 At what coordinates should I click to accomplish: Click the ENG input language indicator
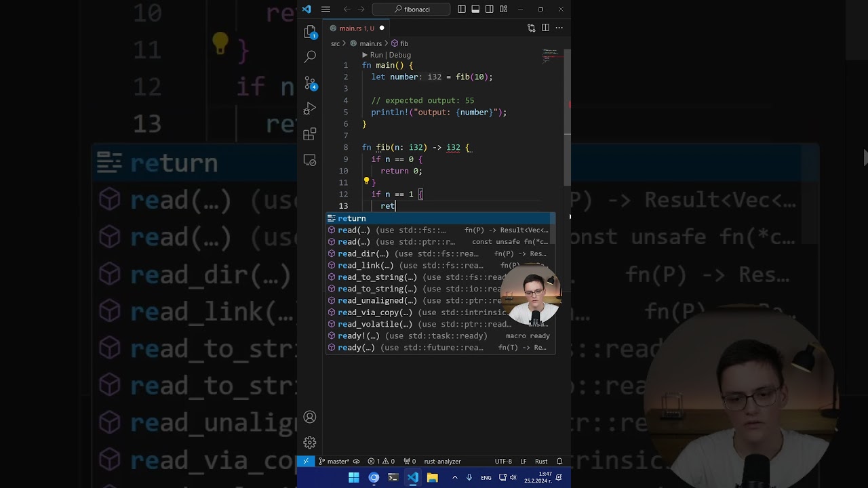(486, 478)
